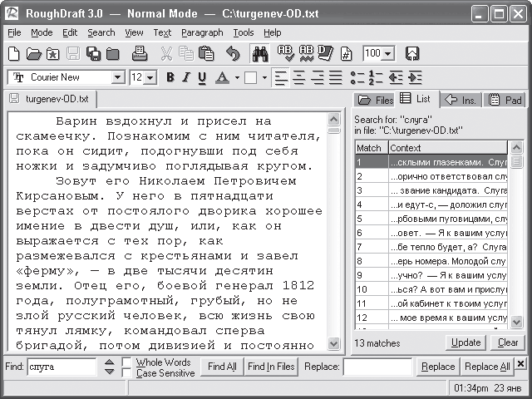532x399 pixels.
Task: Toggle the bullet list formatting
Action: click(357, 77)
